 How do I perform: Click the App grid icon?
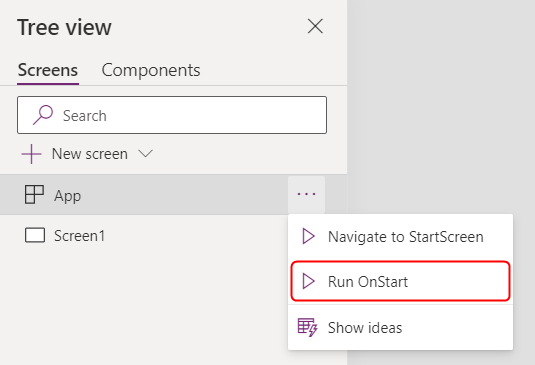pos(34,194)
